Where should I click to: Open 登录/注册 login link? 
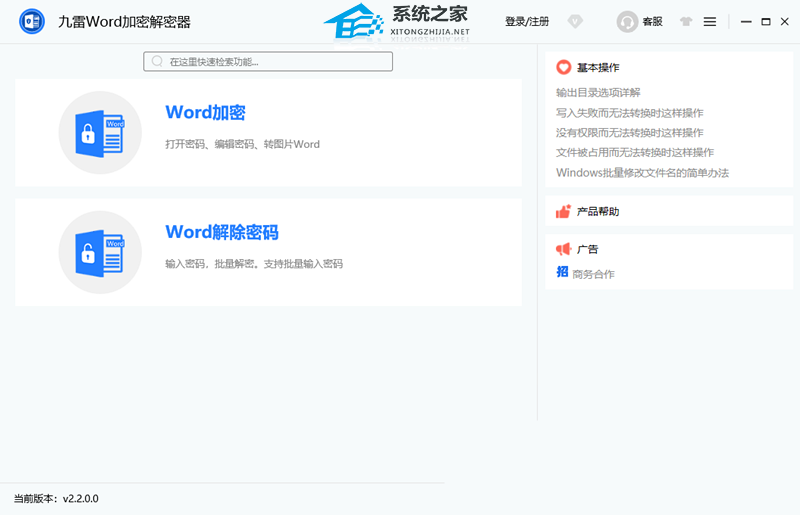[x=527, y=21]
